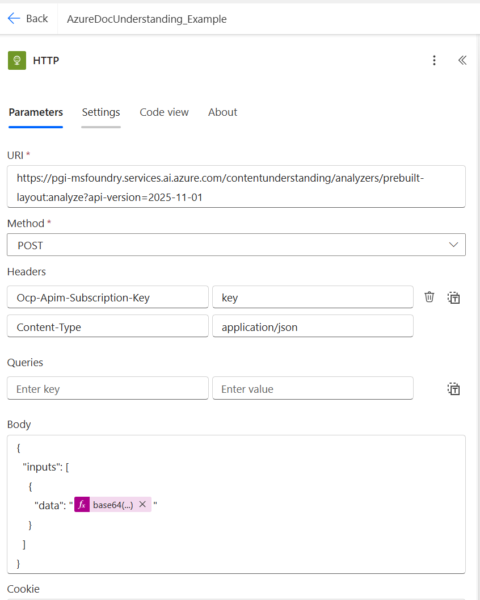Open the About tab

click(x=223, y=112)
